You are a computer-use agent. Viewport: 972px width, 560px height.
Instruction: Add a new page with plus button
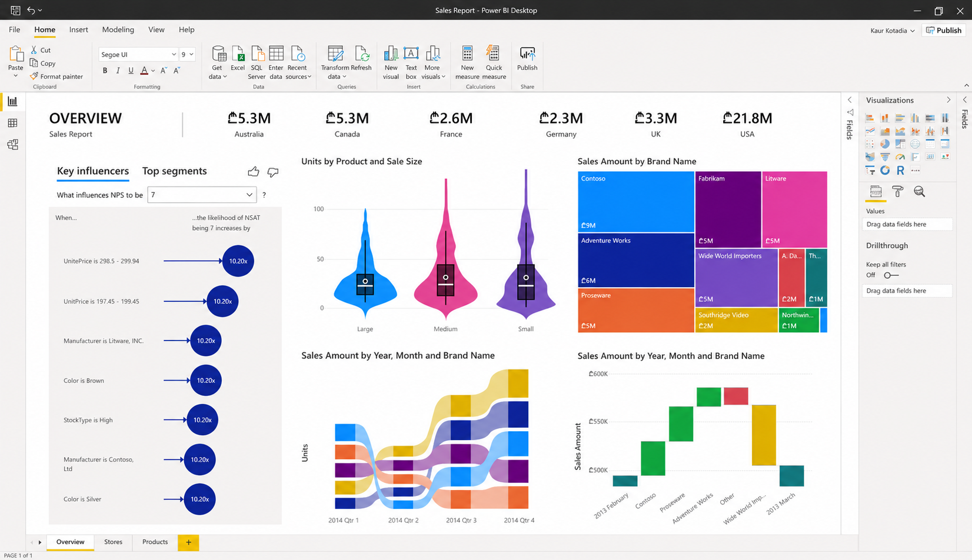pos(188,542)
